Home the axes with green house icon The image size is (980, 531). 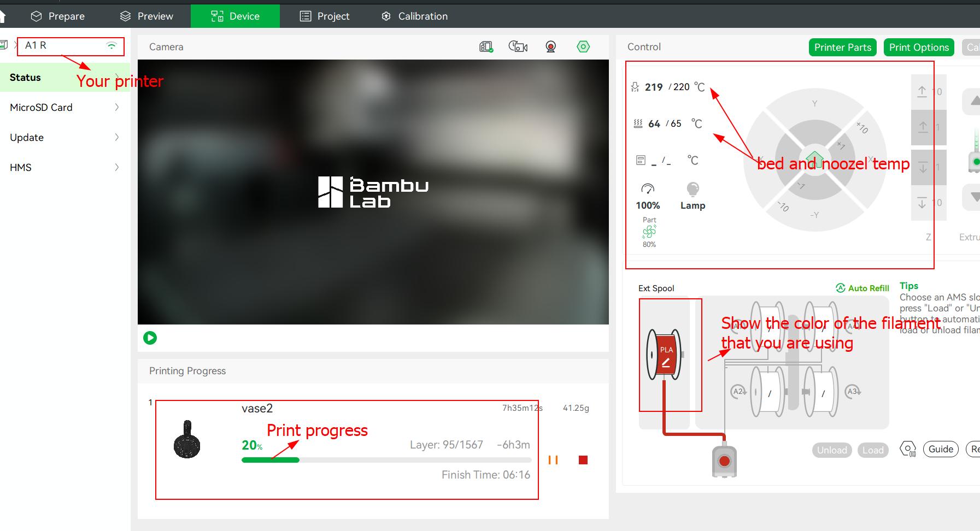tap(814, 160)
